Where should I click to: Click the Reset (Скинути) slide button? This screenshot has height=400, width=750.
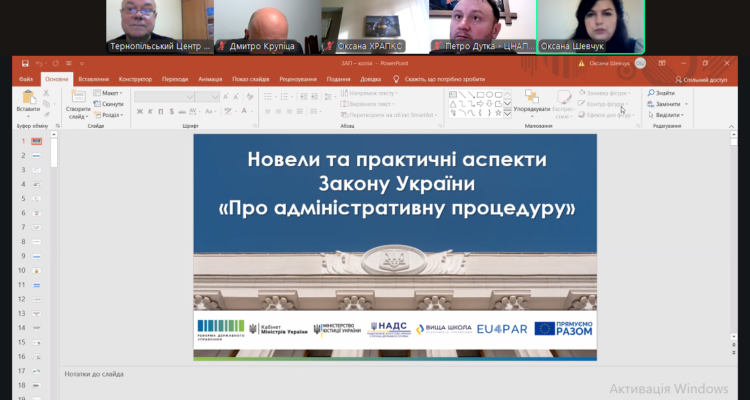110,104
